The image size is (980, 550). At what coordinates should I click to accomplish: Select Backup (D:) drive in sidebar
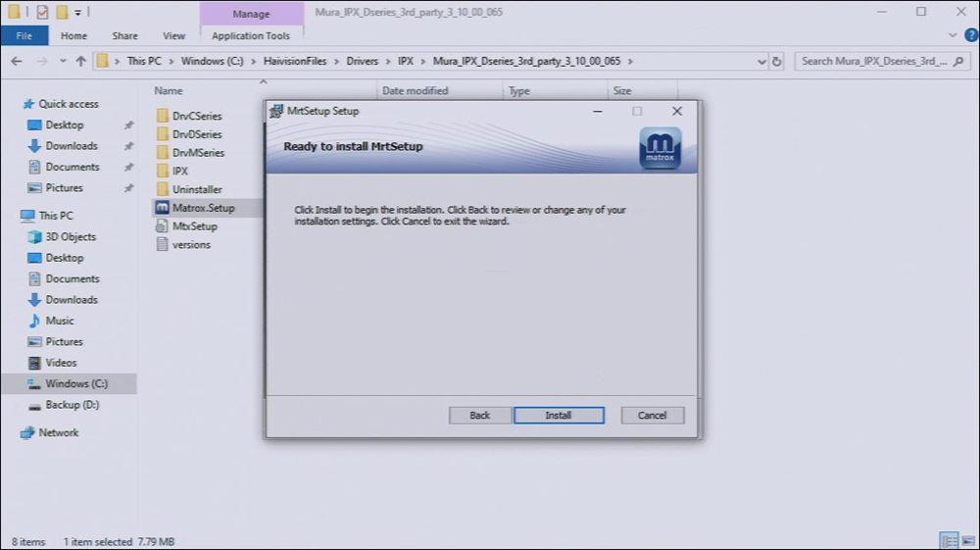pyautogui.click(x=72, y=405)
